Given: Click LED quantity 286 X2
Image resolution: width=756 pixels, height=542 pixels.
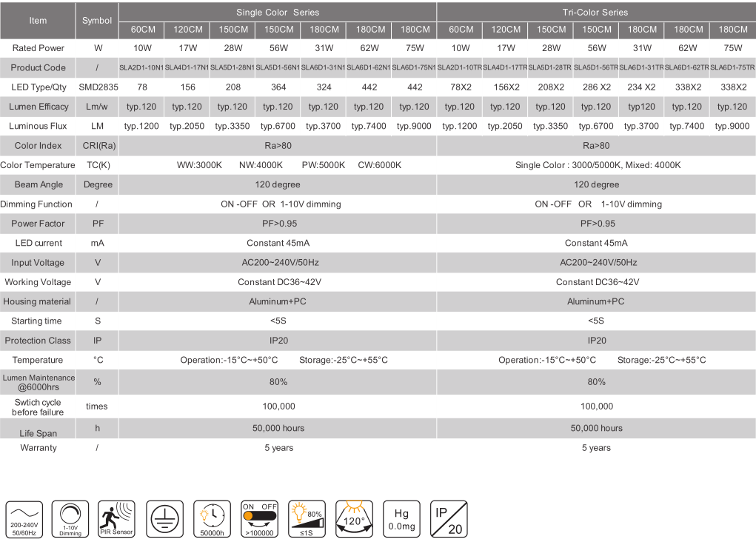Looking at the screenshot, I should tap(596, 87).
